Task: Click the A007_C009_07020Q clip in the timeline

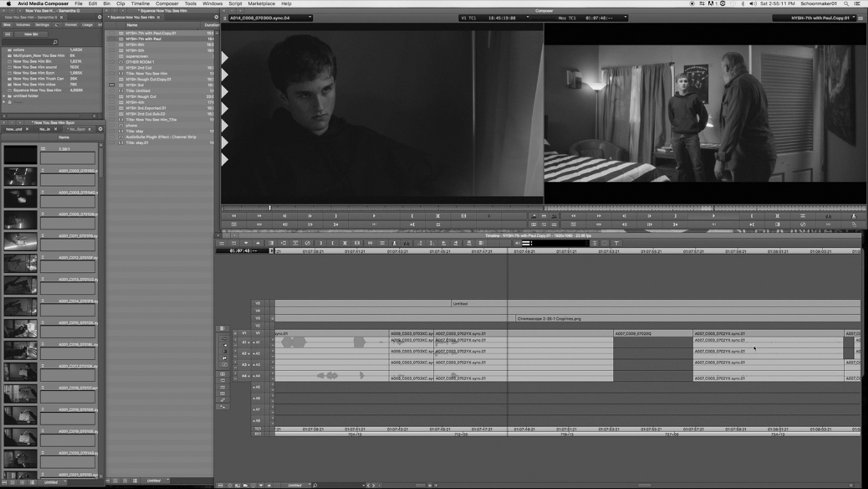Action: [652, 333]
